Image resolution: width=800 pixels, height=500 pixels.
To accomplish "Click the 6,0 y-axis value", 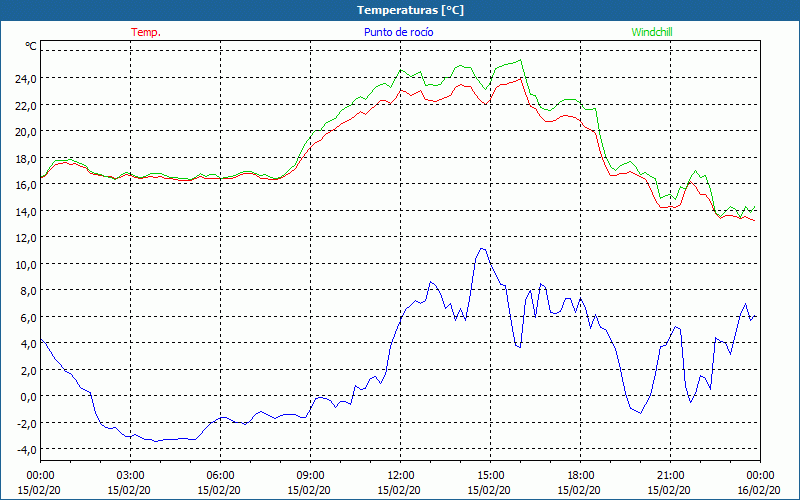I will [29, 317].
